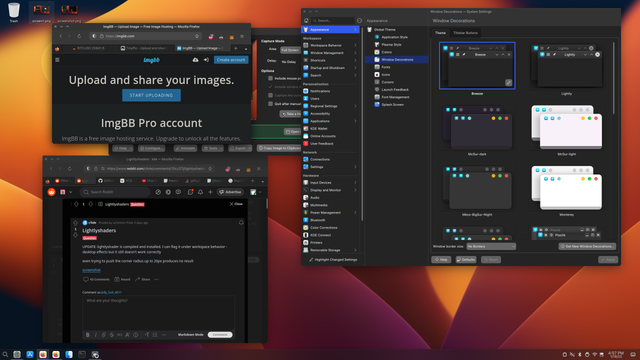640x360 pixels.
Task: Click the Reddit logo icon
Action: point(51,192)
